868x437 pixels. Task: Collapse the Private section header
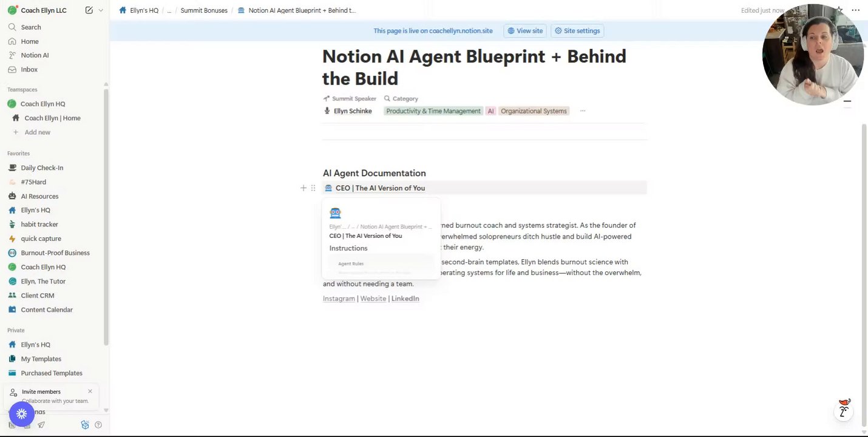pos(16,330)
